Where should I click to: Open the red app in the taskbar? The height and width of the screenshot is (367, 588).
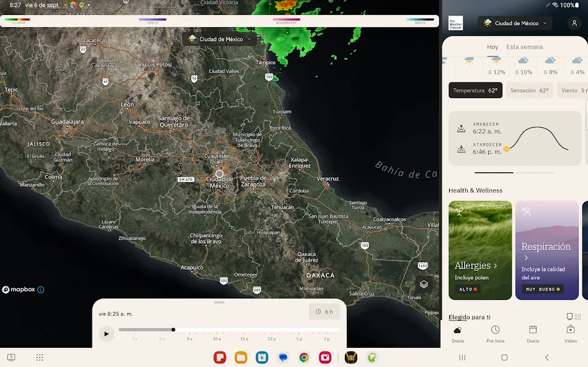point(220,357)
